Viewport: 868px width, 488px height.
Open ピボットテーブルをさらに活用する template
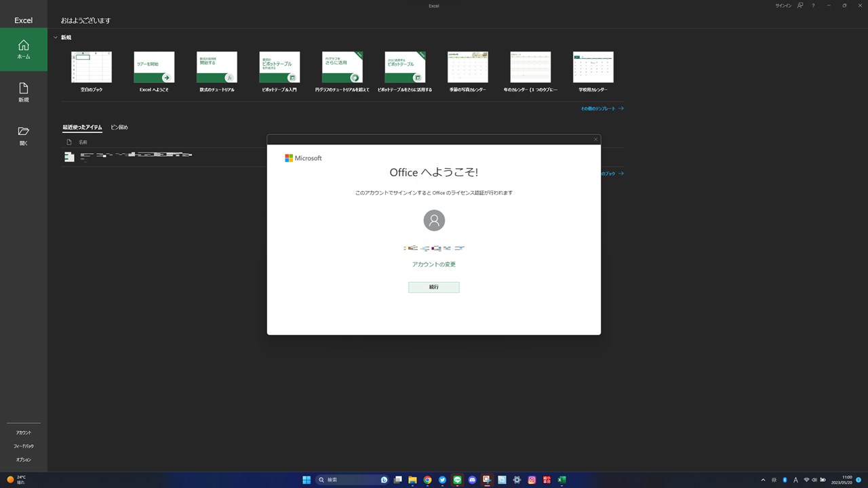coord(405,72)
